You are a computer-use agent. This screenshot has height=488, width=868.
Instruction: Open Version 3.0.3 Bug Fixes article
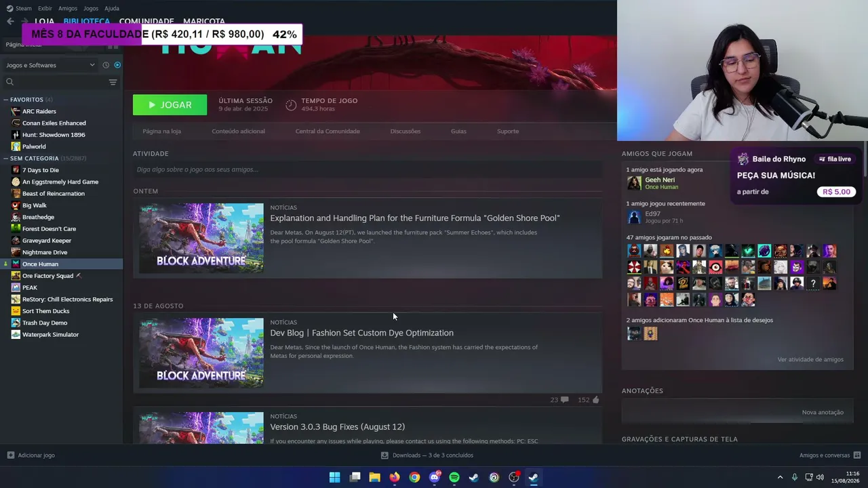point(338,427)
